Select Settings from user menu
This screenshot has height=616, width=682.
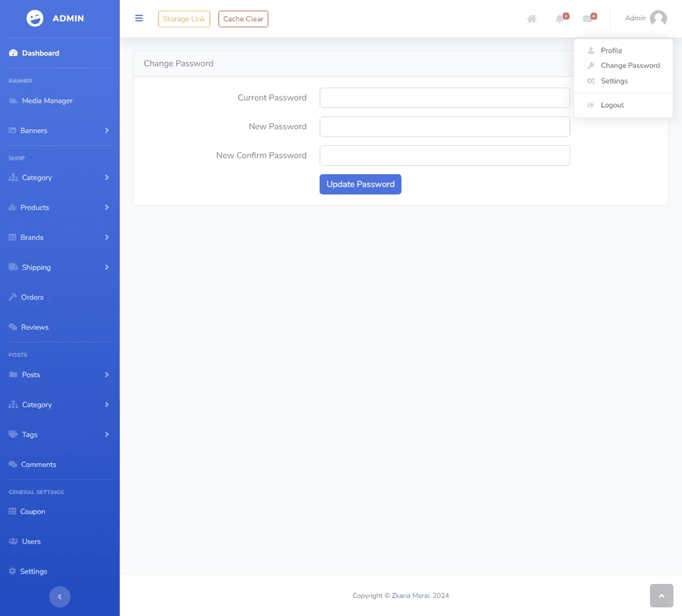(x=623, y=81)
